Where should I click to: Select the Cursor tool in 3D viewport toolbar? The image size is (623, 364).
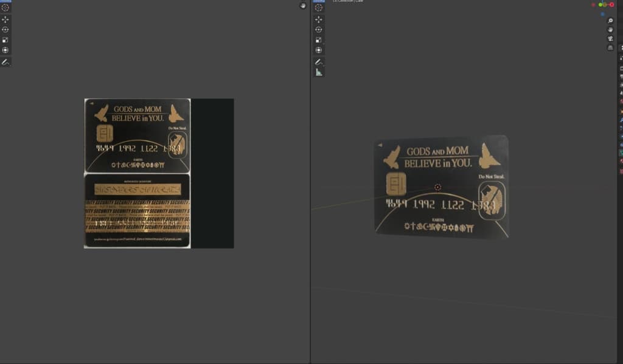click(319, 7)
